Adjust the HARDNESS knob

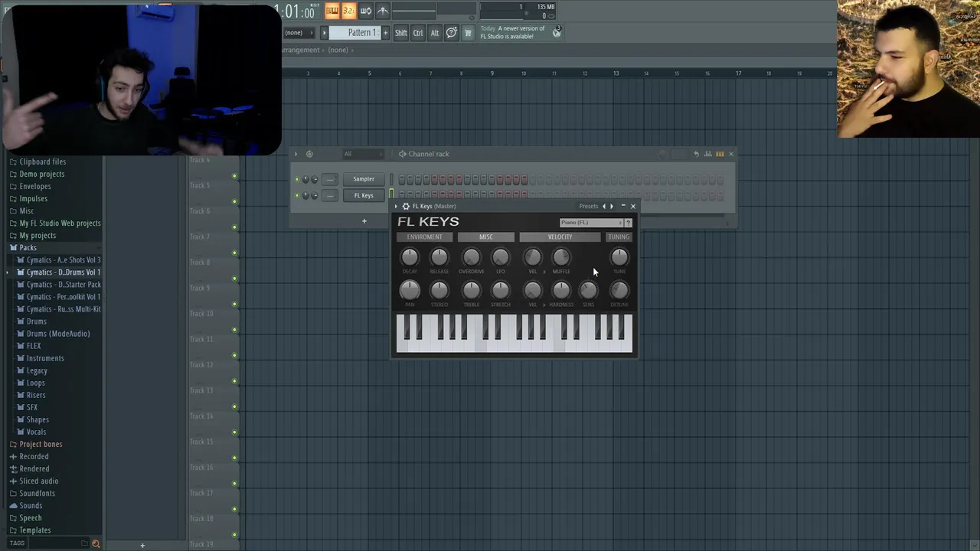tap(560, 290)
